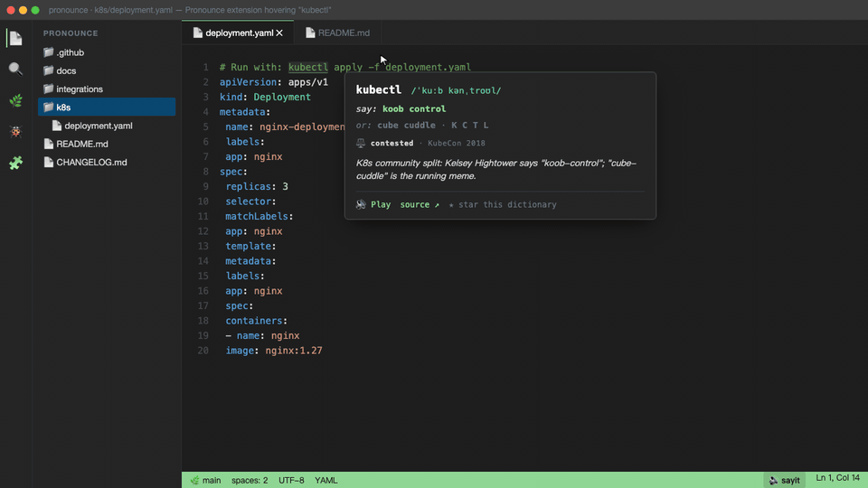Image resolution: width=868 pixels, height=488 pixels.
Task: Click the PRONOUNCE explorer header
Action: pos(71,33)
